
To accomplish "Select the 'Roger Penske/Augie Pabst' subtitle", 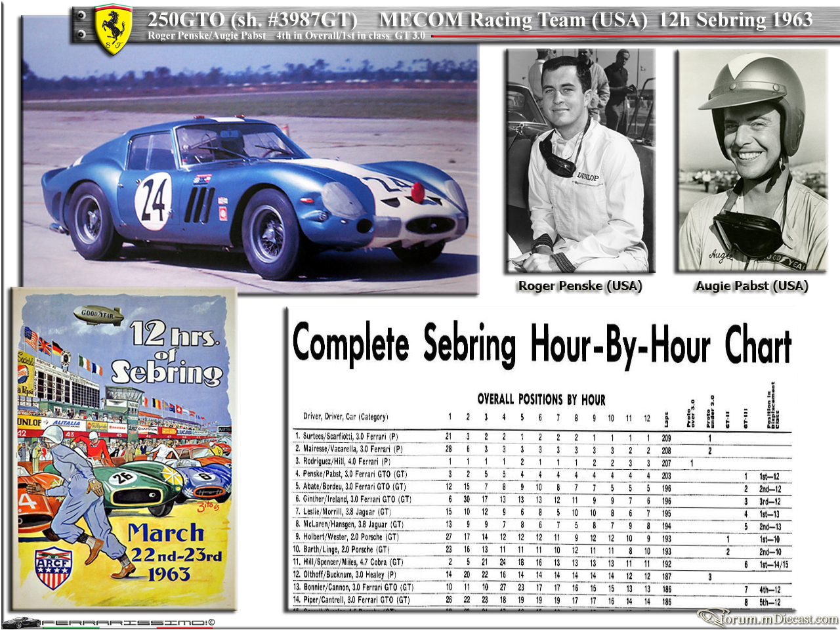I will [x=207, y=35].
